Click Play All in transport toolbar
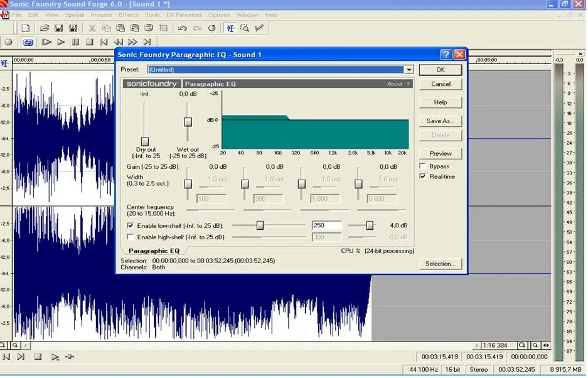This screenshot has height=378, width=588. [x=46, y=43]
